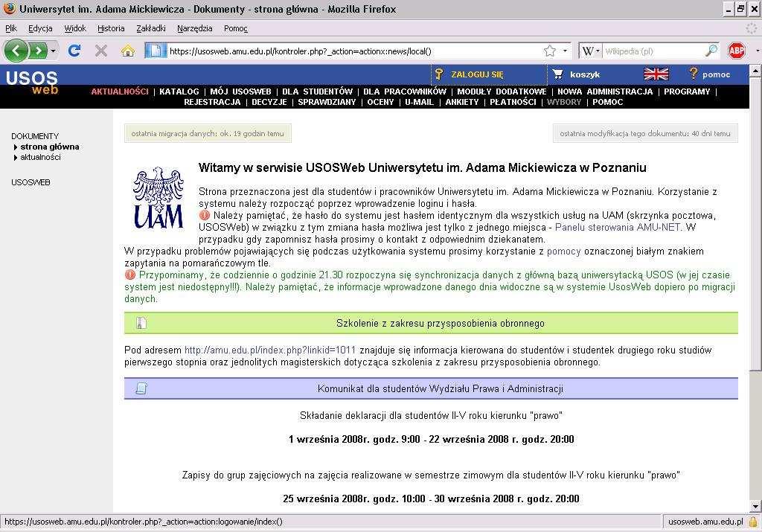The image size is (762, 532).
Task: Open OCENY in the navigation bar
Action: point(380,102)
